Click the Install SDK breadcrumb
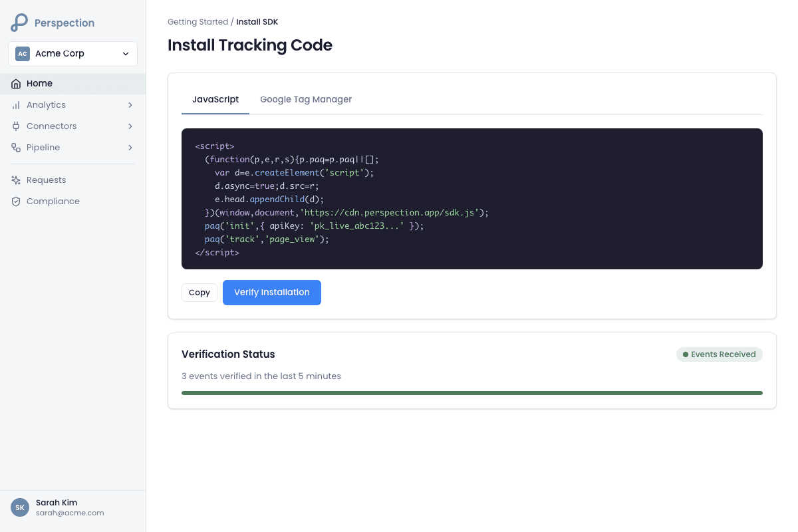The height and width of the screenshot is (532, 798). (257, 22)
